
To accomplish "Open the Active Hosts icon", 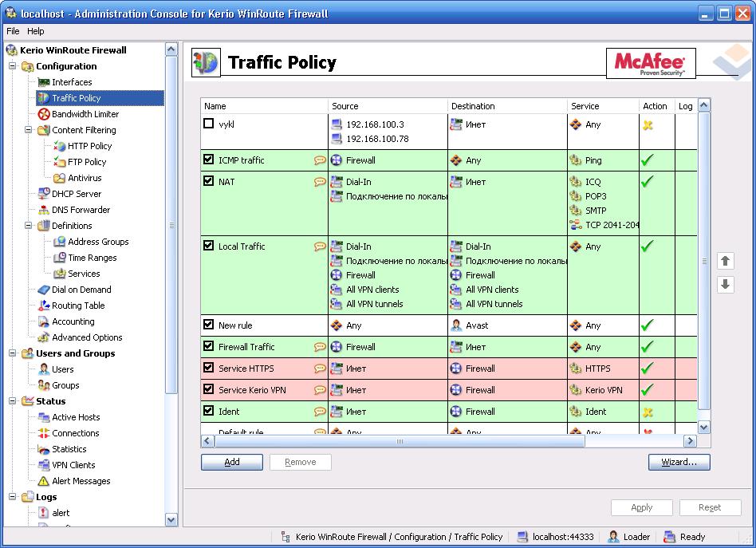I will pyautogui.click(x=43, y=417).
